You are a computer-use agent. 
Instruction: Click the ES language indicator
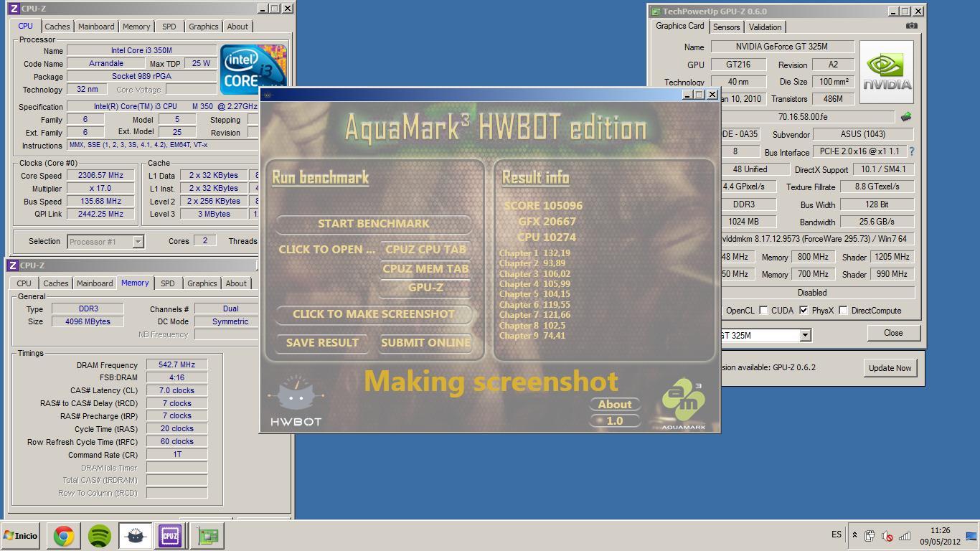[x=837, y=534]
